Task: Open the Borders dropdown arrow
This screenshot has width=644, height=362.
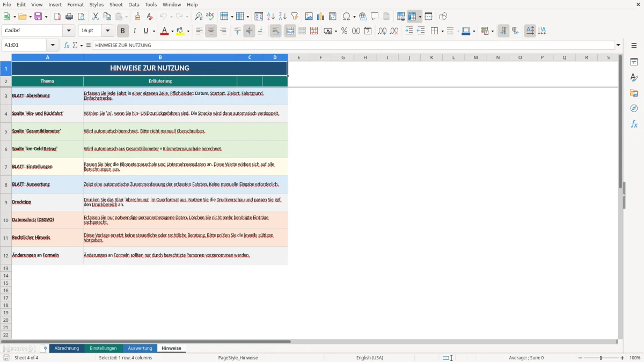Action: (442, 31)
